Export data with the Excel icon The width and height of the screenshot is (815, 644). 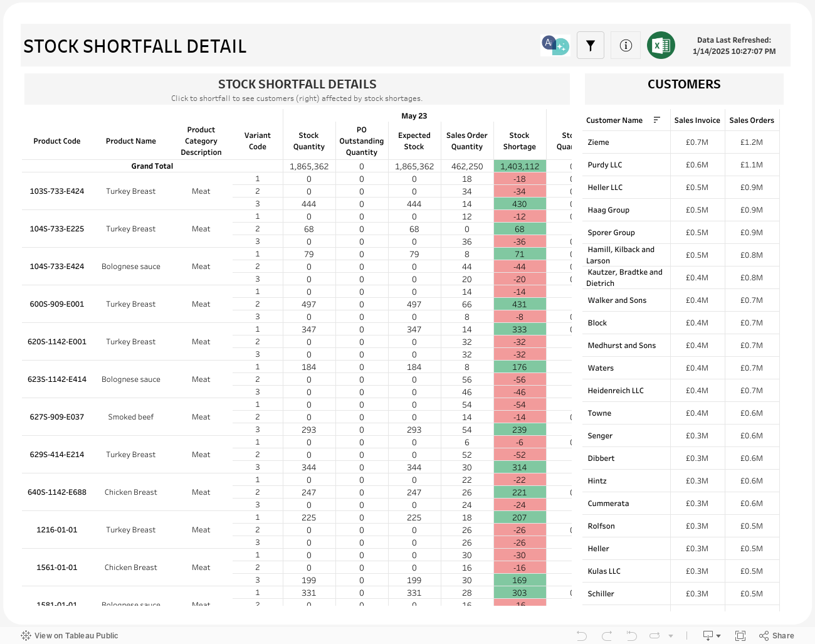[661, 45]
